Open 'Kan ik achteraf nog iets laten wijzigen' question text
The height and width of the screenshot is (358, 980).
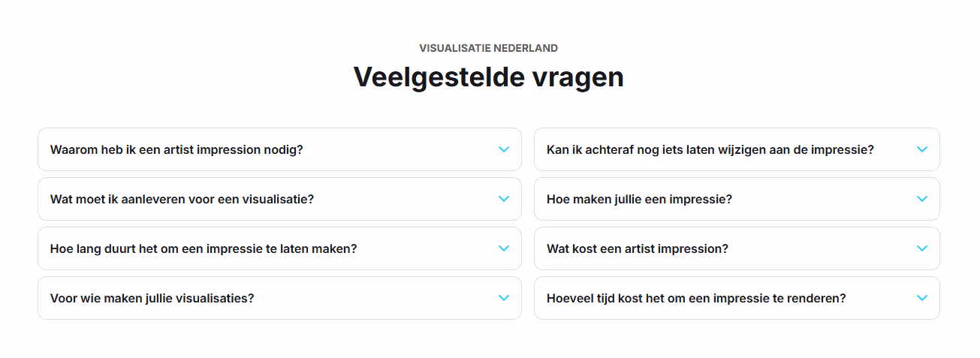tap(710, 149)
